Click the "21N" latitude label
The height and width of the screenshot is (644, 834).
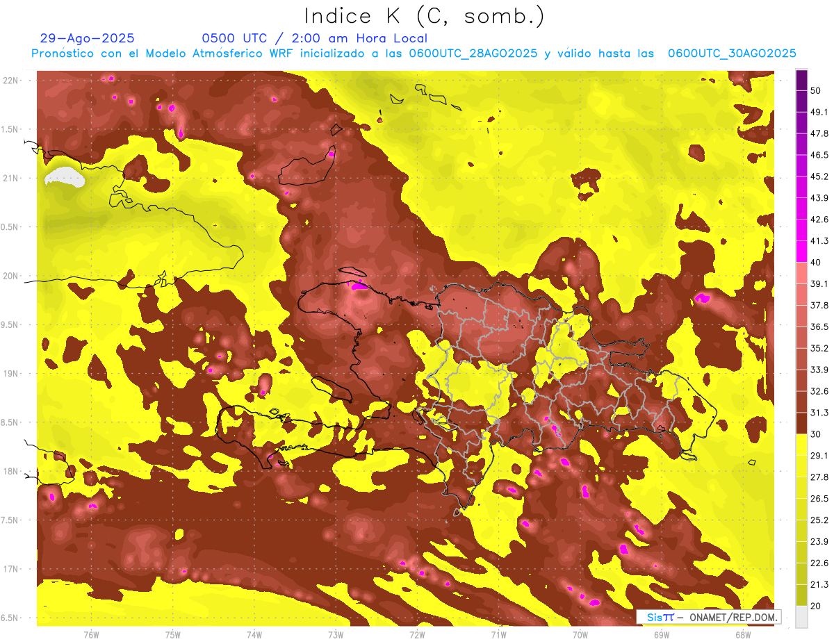pos(11,179)
